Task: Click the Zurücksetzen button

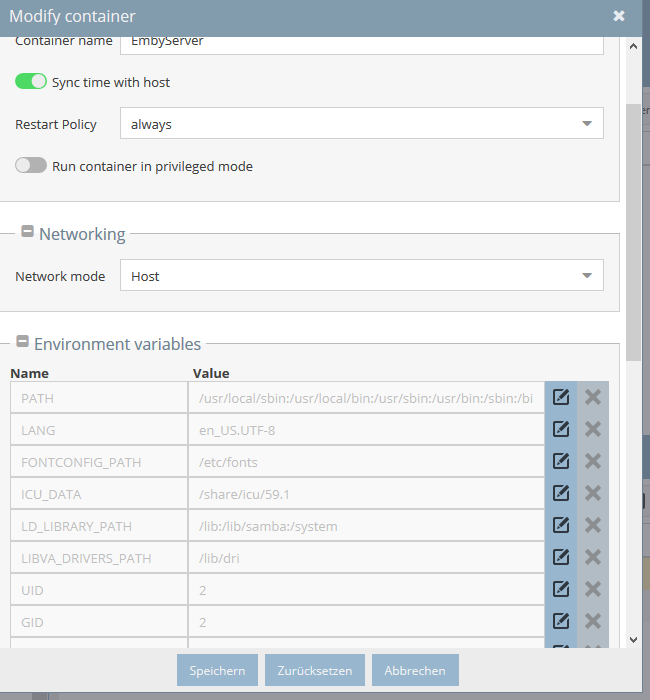Action: (x=315, y=670)
